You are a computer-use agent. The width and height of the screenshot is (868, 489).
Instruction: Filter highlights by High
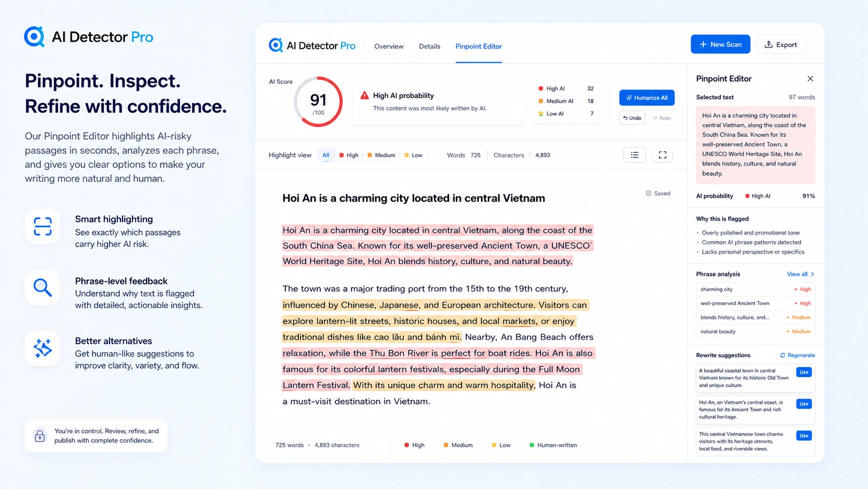point(349,155)
